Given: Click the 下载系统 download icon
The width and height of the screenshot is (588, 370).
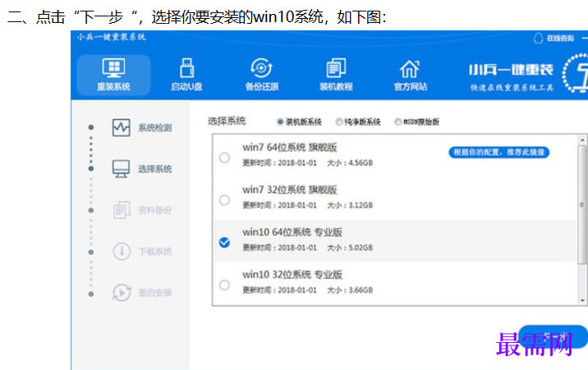Looking at the screenshot, I should coord(122,251).
